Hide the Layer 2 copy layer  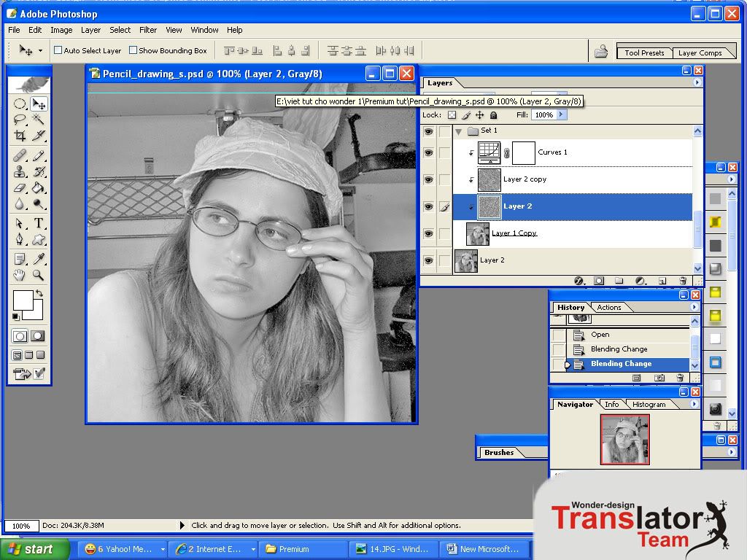click(428, 179)
